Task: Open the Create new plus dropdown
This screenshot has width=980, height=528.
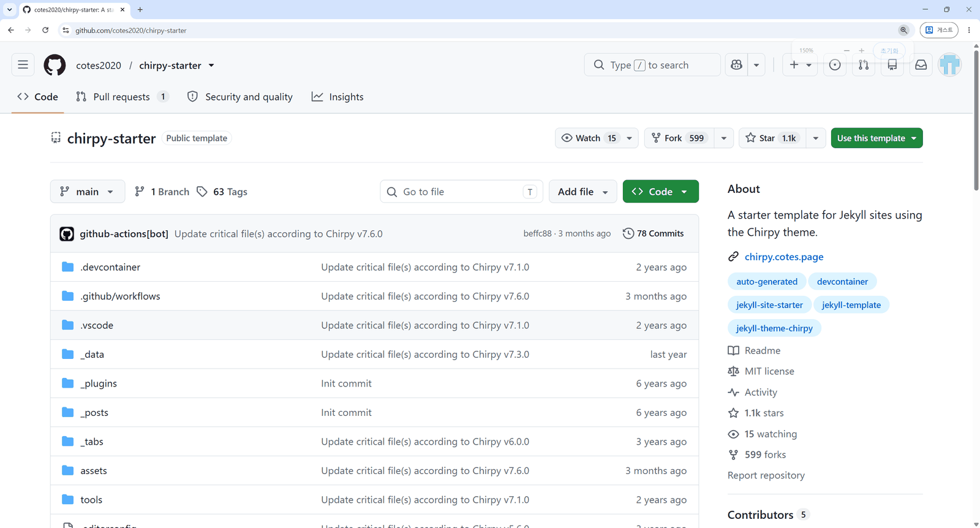Action: [800, 65]
